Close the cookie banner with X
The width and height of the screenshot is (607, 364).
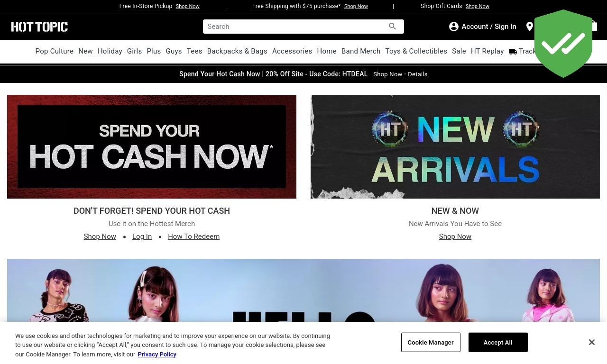pos(592,342)
